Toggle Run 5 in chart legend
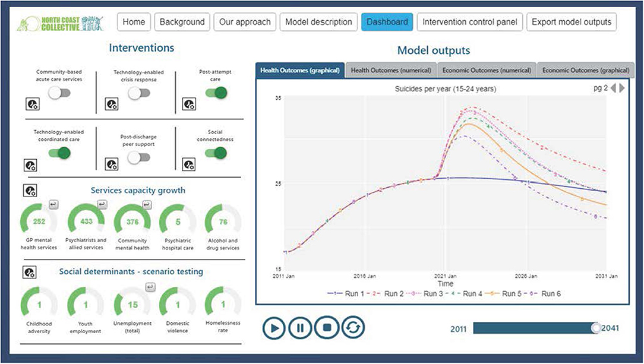This screenshot has width=644, height=364. [x=503, y=294]
